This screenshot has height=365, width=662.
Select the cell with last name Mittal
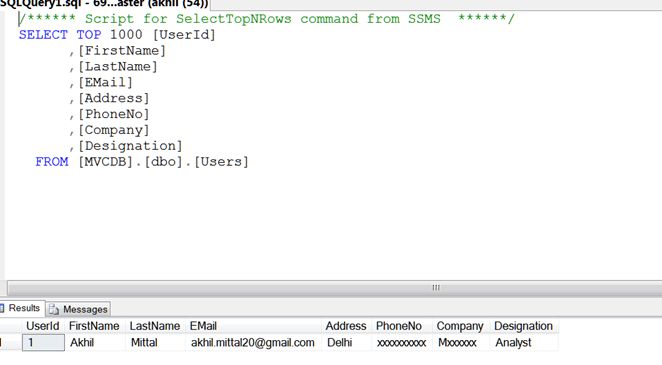click(155, 342)
